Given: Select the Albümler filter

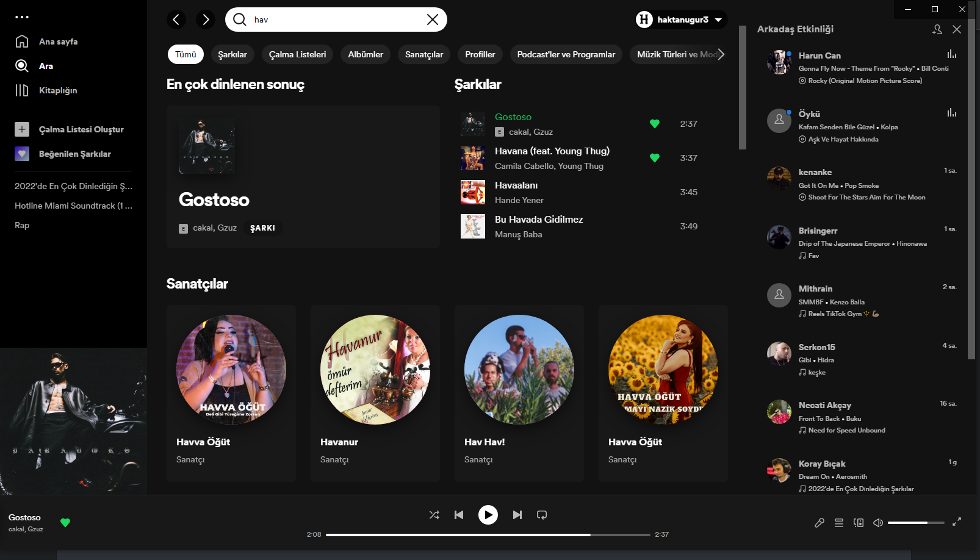Looking at the screenshot, I should coord(366,54).
